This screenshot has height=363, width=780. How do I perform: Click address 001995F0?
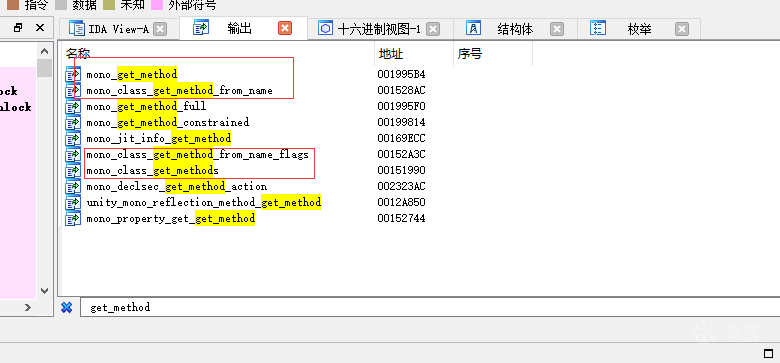pos(401,107)
